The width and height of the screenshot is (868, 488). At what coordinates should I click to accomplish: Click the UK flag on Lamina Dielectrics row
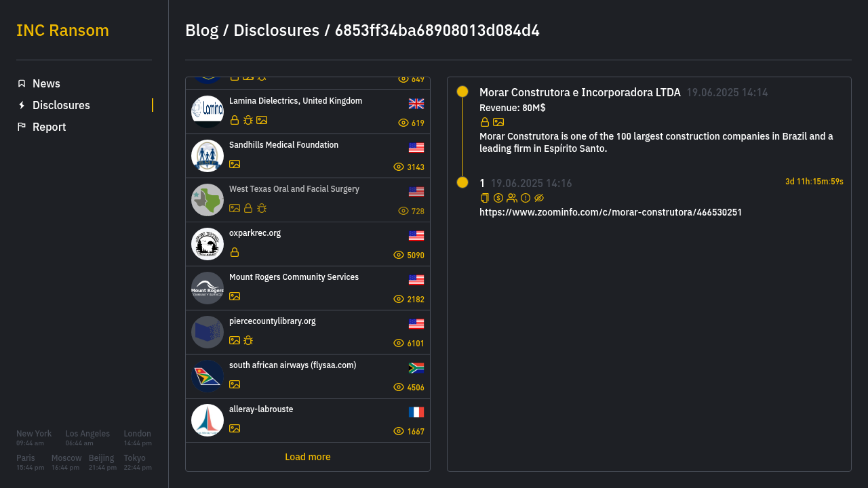(x=416, y=104)
